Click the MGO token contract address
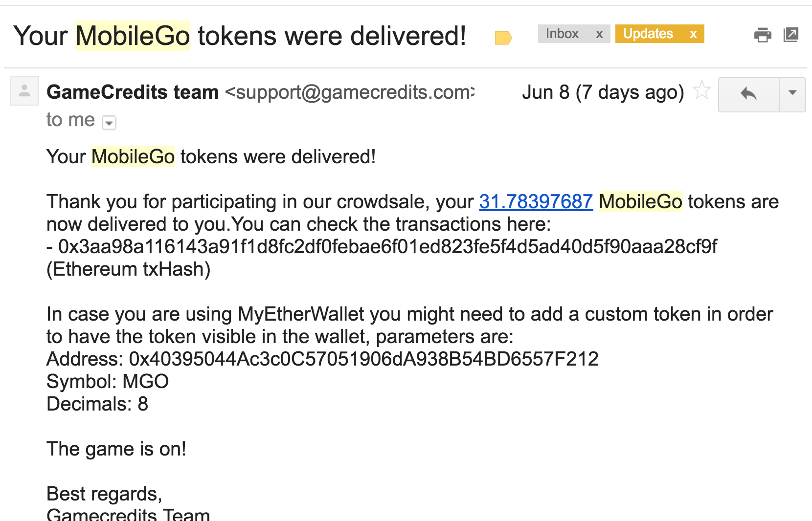The height and width of the screenshot is (521, 812). tap(363, 359)
